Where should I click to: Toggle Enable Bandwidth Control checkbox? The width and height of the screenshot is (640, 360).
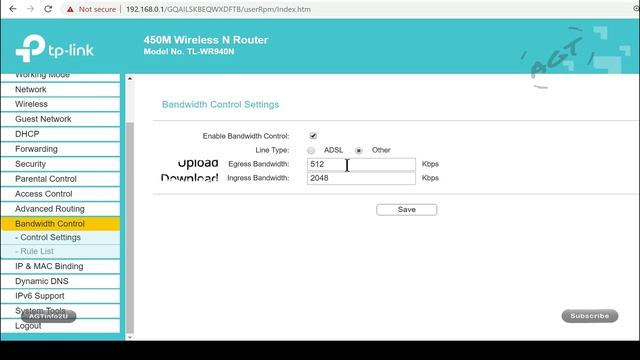[313, 136]
